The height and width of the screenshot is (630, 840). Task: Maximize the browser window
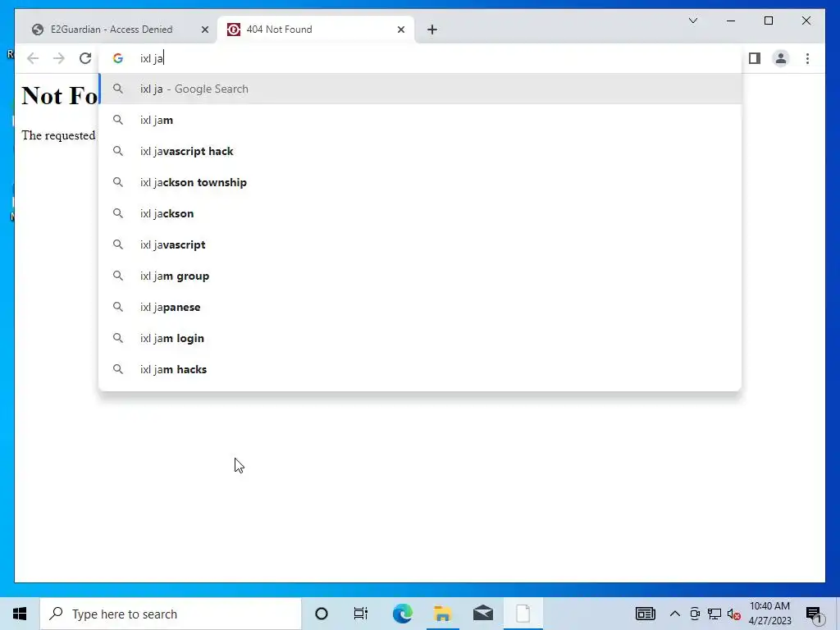(x=769, y=21)
